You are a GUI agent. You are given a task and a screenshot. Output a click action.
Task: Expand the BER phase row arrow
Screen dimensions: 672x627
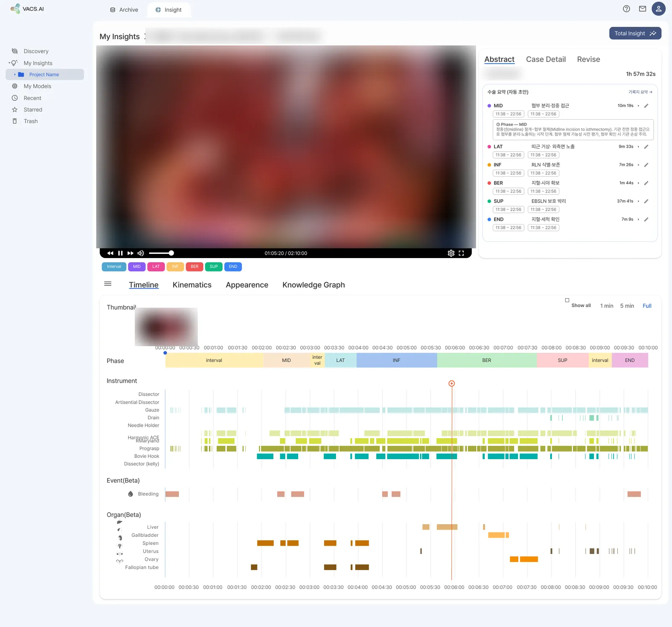pos(638,183)
